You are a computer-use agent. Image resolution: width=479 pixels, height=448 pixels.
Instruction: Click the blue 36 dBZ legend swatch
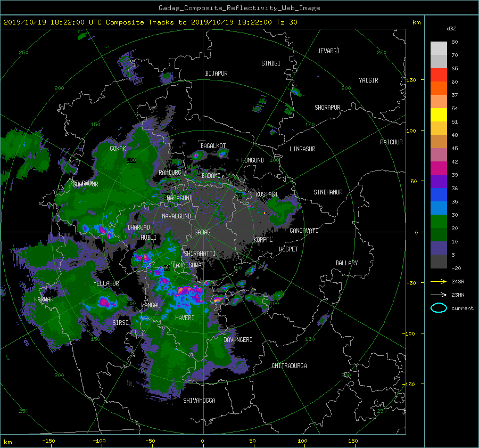point(439,194)
